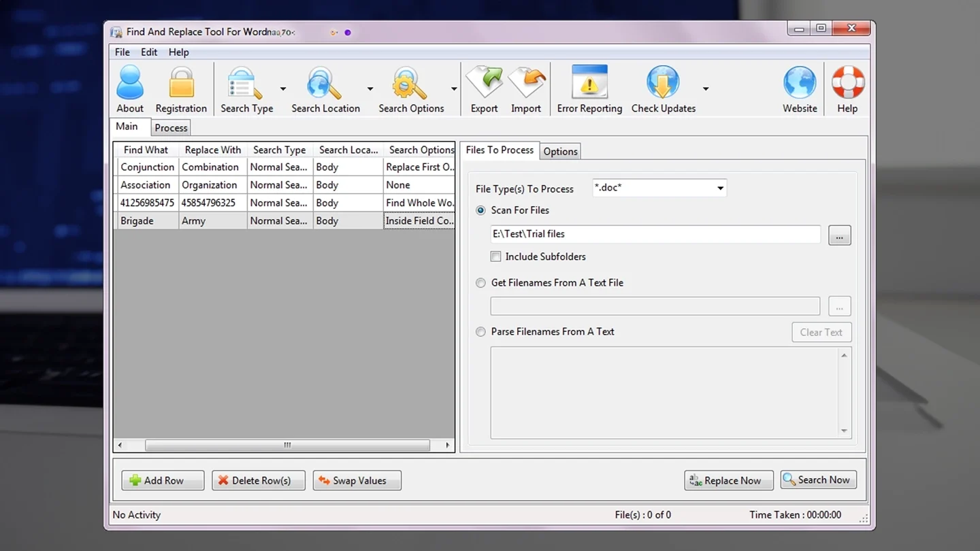Select the Scan For Files radio button
980x551 pixels.
click(480, 210)
